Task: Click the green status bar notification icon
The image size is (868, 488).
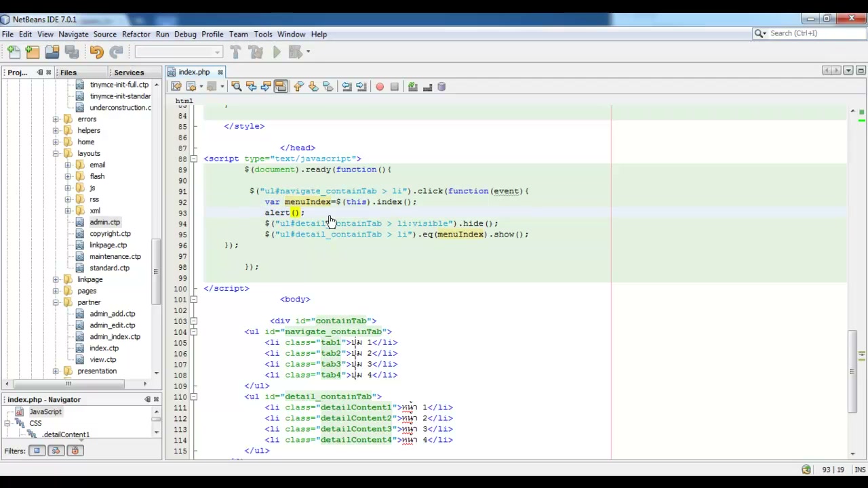Action: tap(806, 470)
